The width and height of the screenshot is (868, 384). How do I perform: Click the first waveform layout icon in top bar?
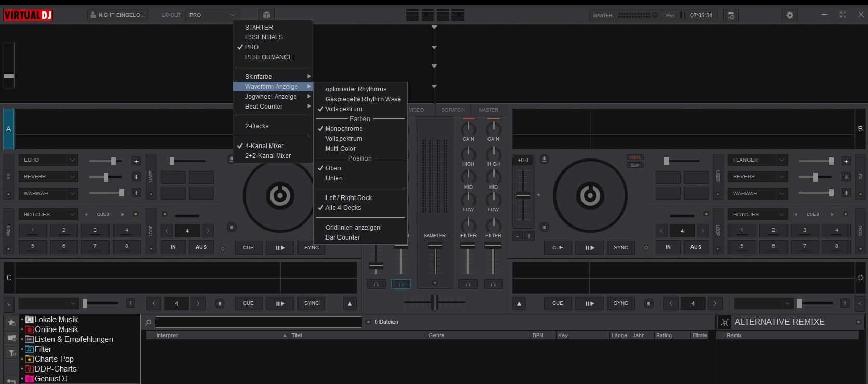coord(413,15)
